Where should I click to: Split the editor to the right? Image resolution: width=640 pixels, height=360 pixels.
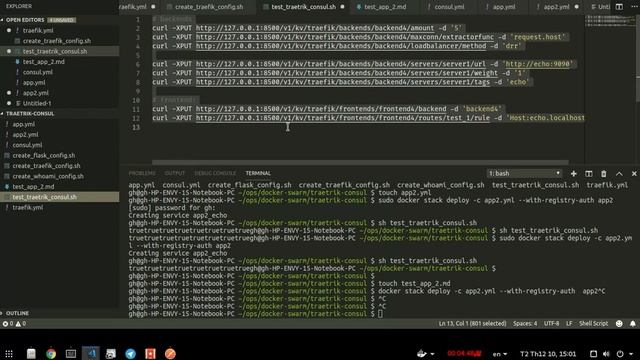pyautogui.click(x=619, y=7)
